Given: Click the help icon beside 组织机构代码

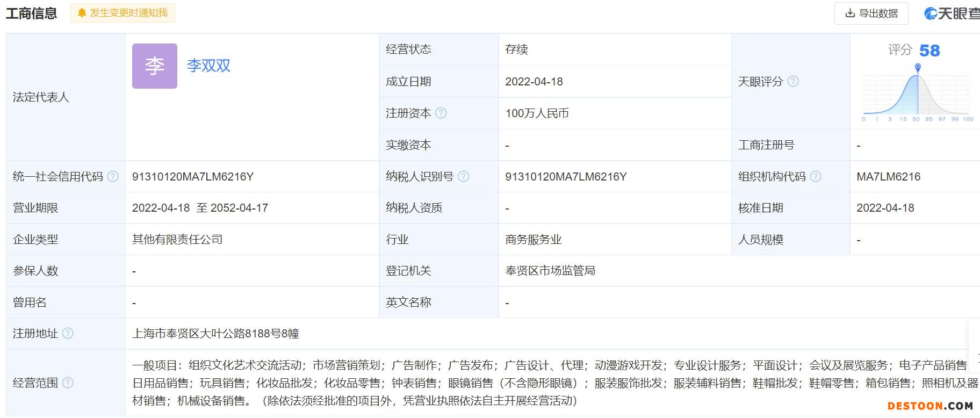Looking at the screenshot, I should click(x=816, y=177).
